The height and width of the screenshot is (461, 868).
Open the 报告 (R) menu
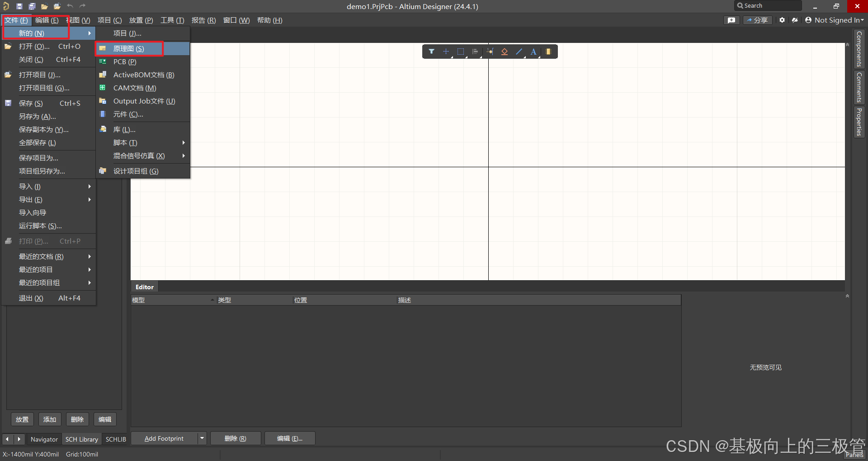coord(203,20)
